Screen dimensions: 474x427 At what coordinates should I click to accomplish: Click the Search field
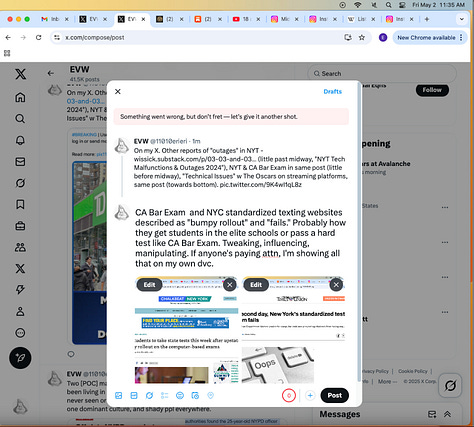point(382,73)
